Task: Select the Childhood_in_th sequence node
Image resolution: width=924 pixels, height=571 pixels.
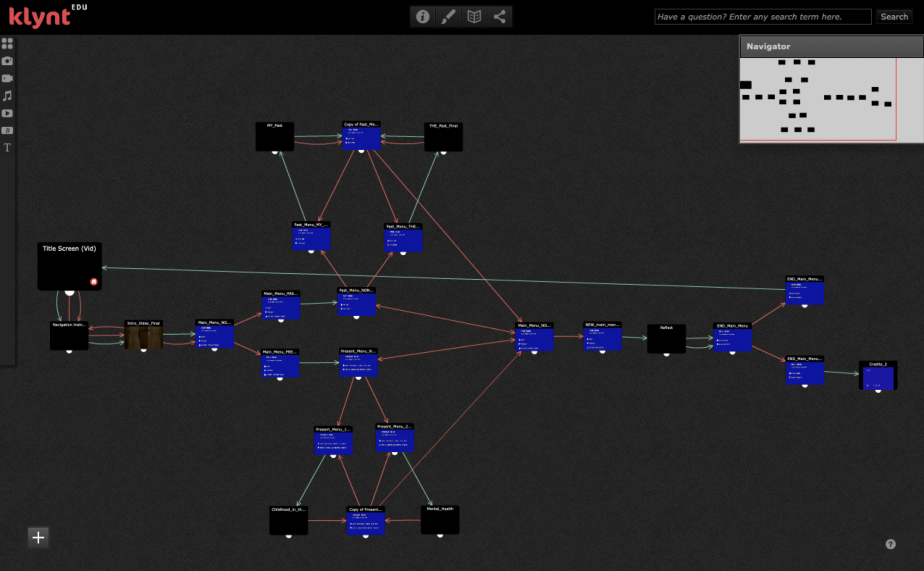Action: coord(289,521)
